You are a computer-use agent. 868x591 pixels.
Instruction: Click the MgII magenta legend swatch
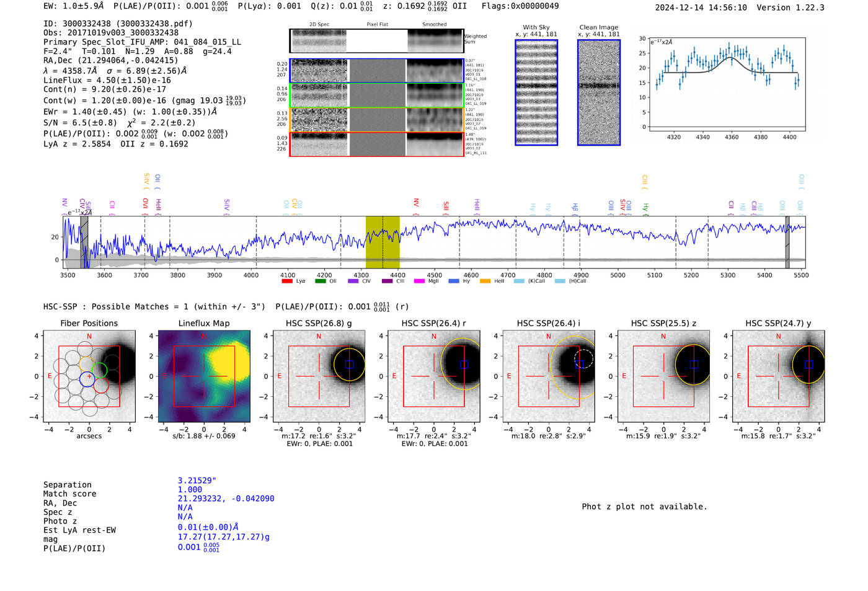click(420, 281)
